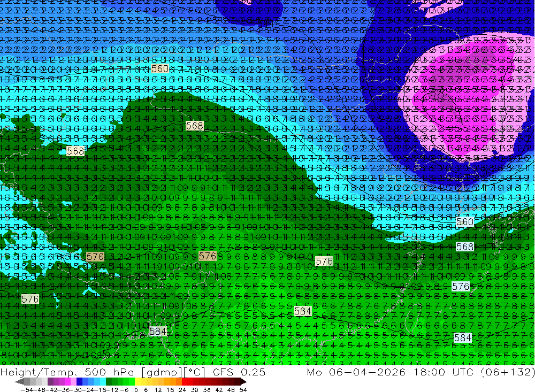
Task: Click the 'GFS 0.25' model label
Action: [x=239, y=372]
